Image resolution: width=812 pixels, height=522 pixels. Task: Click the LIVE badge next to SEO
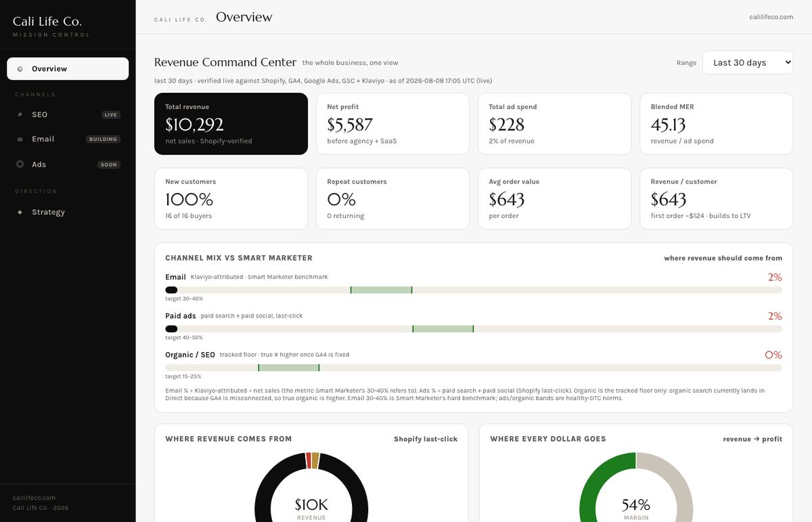(x=111, y=115)
